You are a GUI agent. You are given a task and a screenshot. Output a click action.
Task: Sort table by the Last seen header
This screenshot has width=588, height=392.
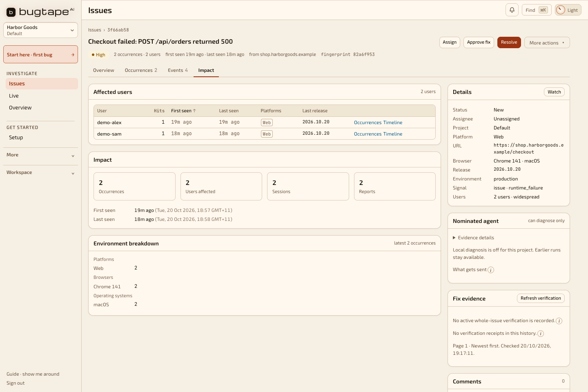[229, 111]
